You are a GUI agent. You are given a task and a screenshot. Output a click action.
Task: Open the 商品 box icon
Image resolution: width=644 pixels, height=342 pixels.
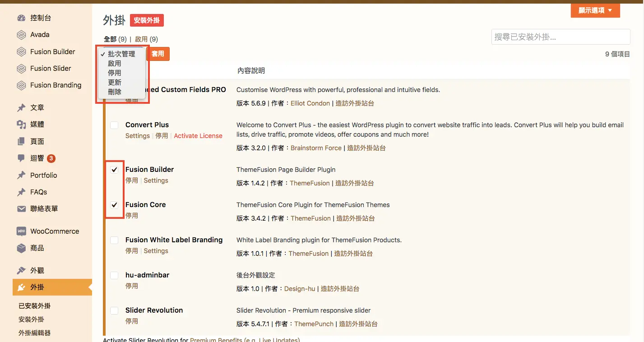click(x=21, y=248)
